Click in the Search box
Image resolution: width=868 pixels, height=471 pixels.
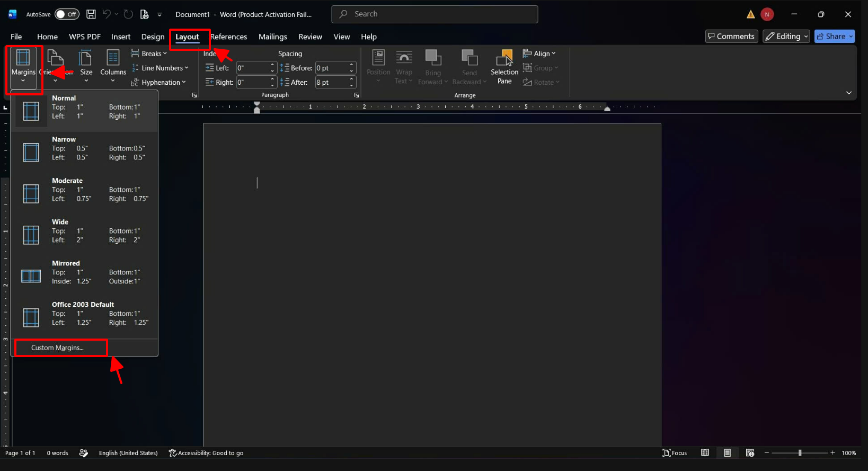(435, 14)
